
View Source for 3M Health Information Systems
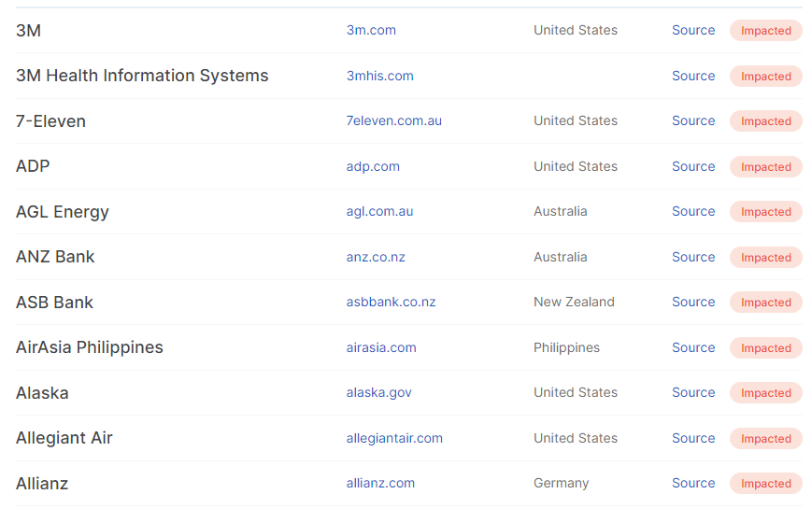(x=693, y=76)
